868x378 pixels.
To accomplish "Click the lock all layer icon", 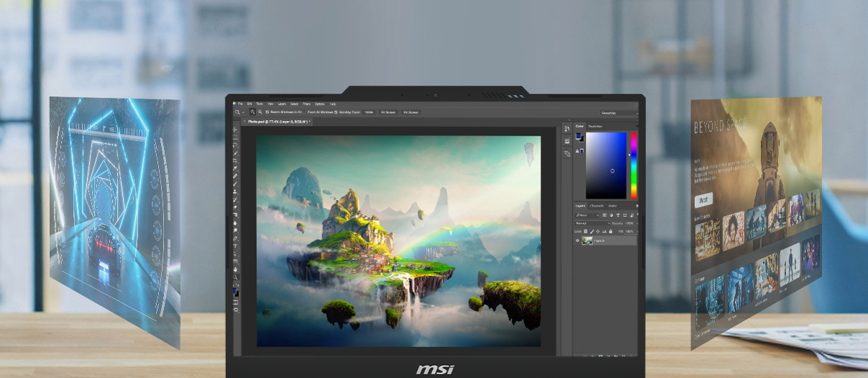I will [x=611, y=231].
